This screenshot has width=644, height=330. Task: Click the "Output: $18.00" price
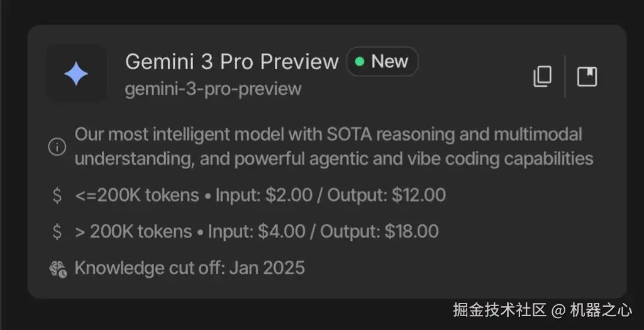(379, 231)
